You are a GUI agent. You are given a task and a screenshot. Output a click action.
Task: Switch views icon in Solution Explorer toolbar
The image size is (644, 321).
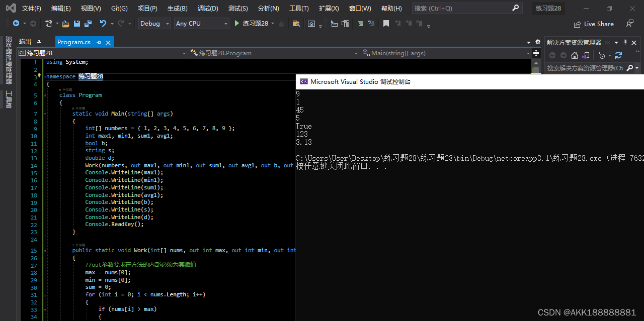pos(586,55)
